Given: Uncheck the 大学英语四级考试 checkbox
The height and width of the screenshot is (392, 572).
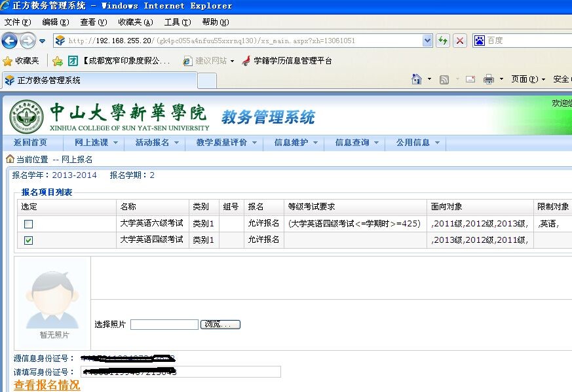Looking at the screenshot, I should pyautogui.click(x=28, y=240).
